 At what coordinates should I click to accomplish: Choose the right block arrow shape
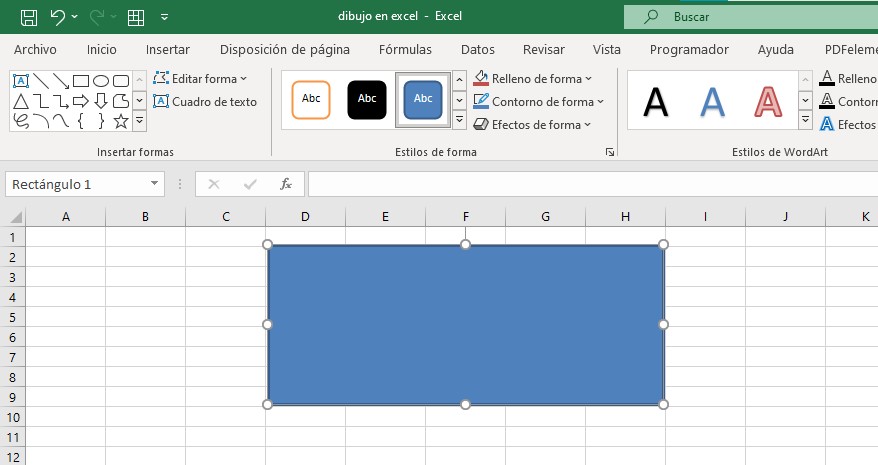[x=81, y=101]
